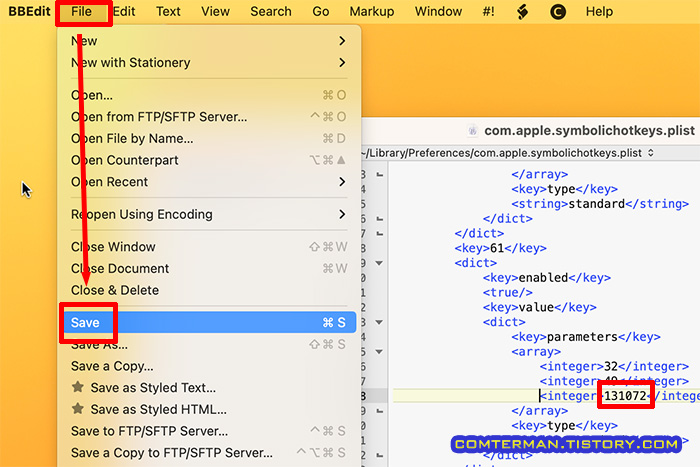Choose Open from FTP/SFTP Server...
The width and height of the screenshot is (700, 467).
[x=209, y=117]
